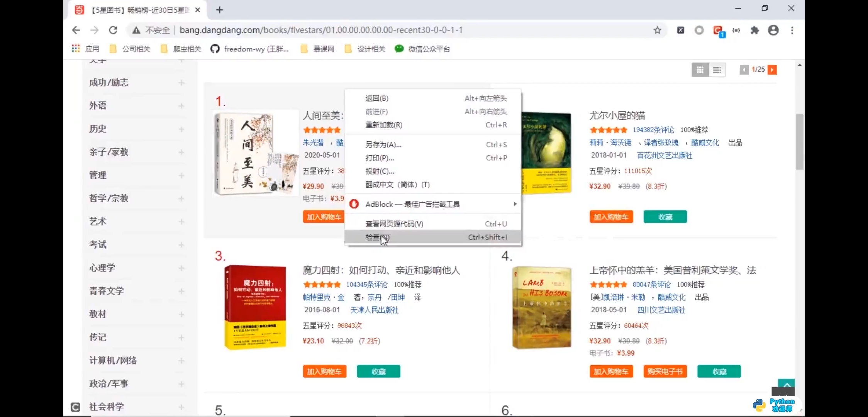
Task: Go to the next page with the orange arrow
Action: pyautogui.click(x=772, y=70)
